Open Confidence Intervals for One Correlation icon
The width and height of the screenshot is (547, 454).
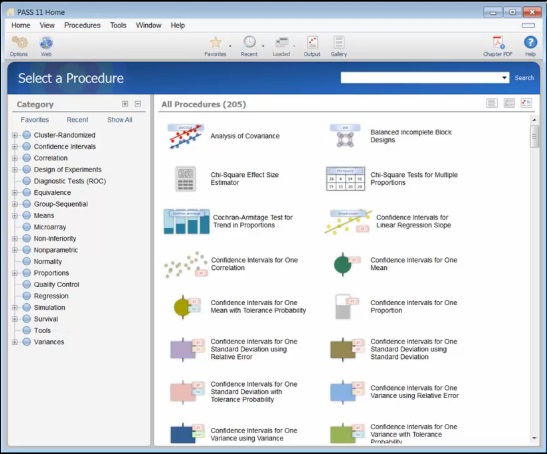pyautogui.click(x=186, y=264)
